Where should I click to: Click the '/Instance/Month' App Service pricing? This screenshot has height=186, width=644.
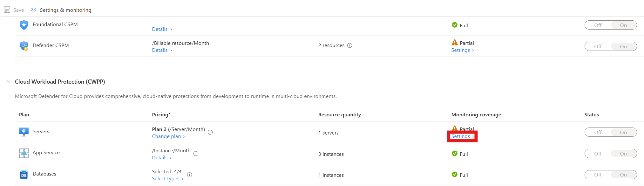coord(171,151)
